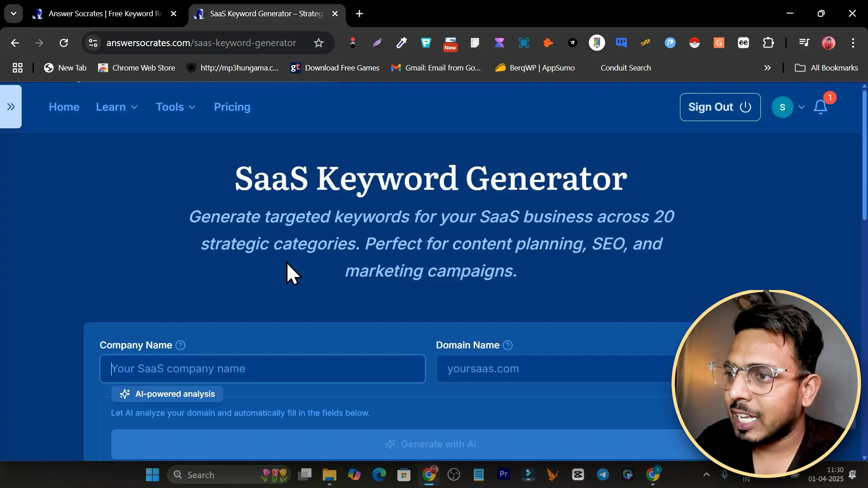Show hidden bookmarks via overflow chevron
868x488 pixels.
(767, 68)
